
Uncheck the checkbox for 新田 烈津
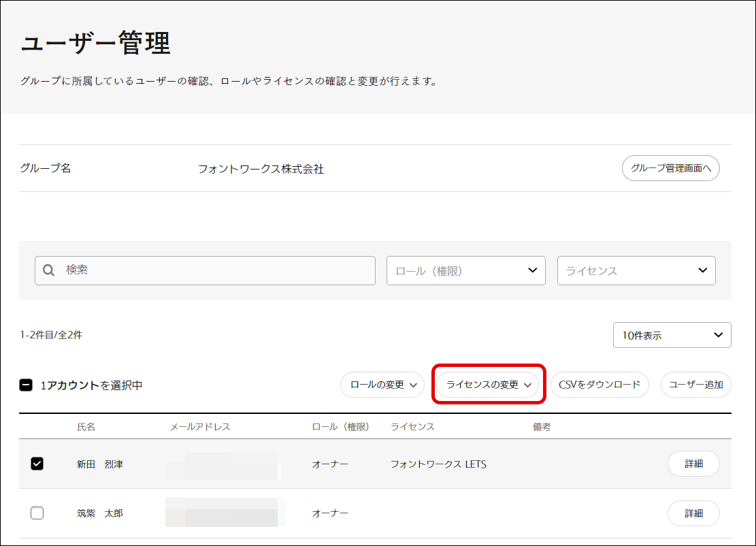tap(37, 464)
